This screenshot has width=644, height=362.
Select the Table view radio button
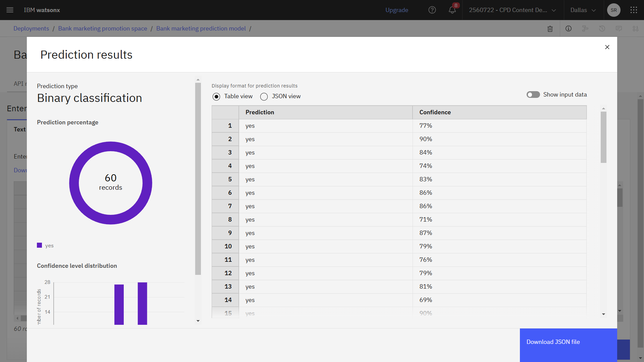click(x=217, y=97)
